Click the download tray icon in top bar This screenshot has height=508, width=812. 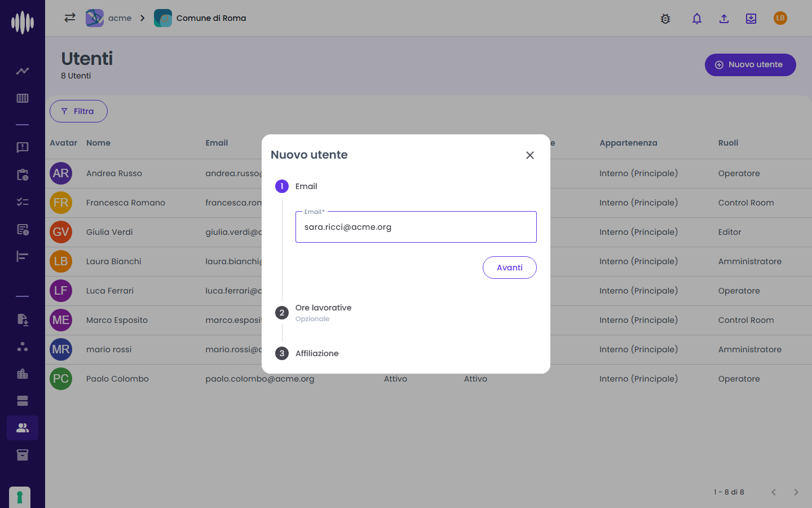(x=751, y=19)
